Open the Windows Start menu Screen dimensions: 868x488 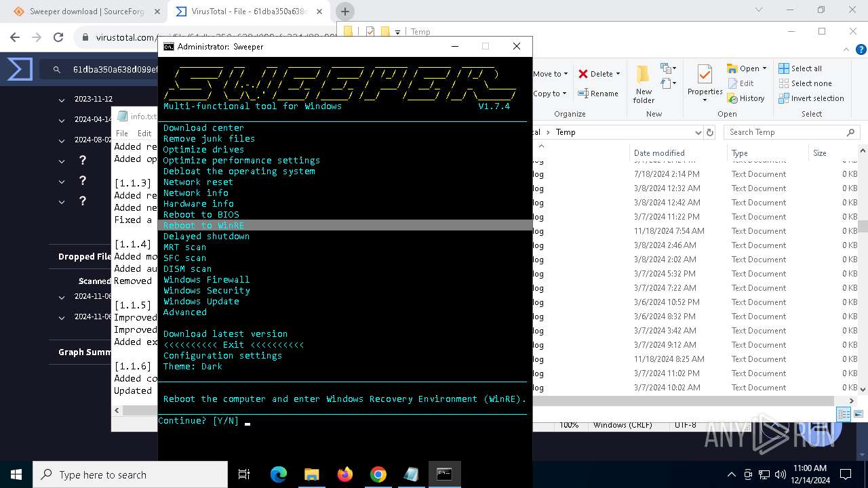[16, 474]
